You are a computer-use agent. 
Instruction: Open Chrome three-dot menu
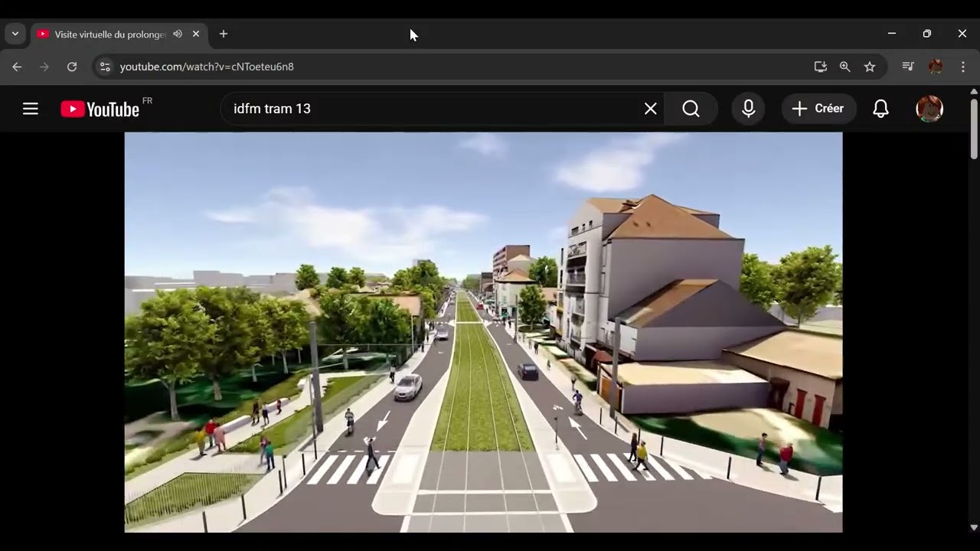coord(963,67)
